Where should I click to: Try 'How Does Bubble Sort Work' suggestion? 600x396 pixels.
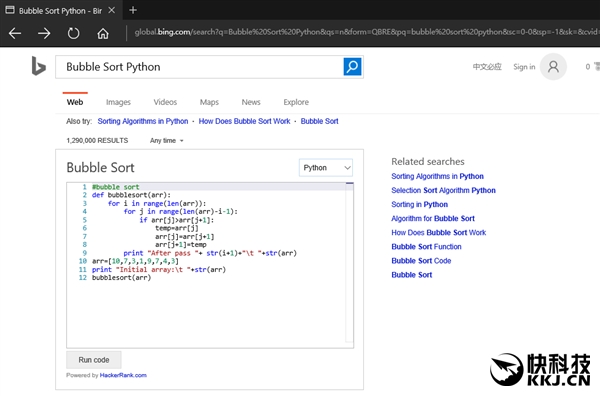coord(244,121)
